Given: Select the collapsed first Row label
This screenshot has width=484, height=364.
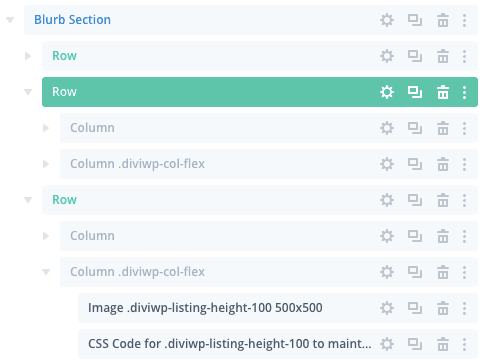Looking at the screenshot, I should click(64, 56).
